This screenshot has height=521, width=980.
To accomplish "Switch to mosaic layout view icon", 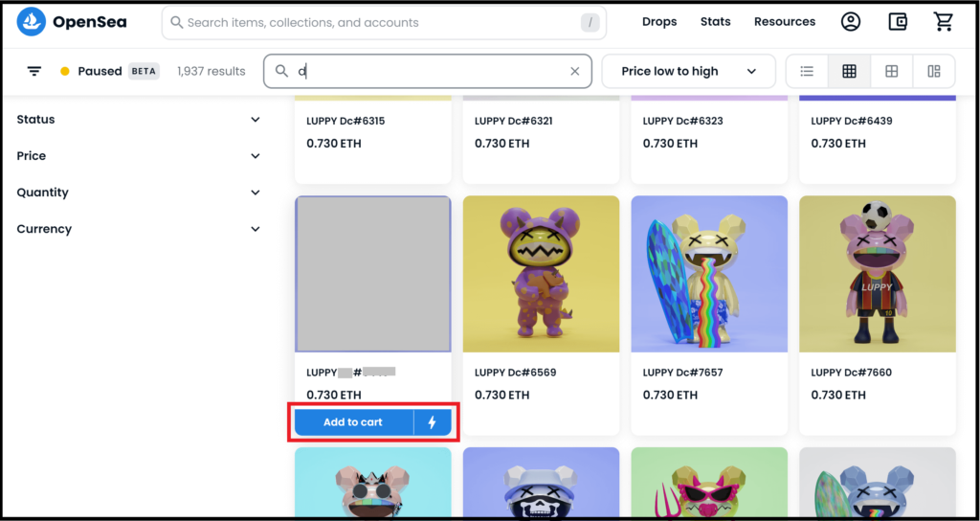I will (934, 71).
